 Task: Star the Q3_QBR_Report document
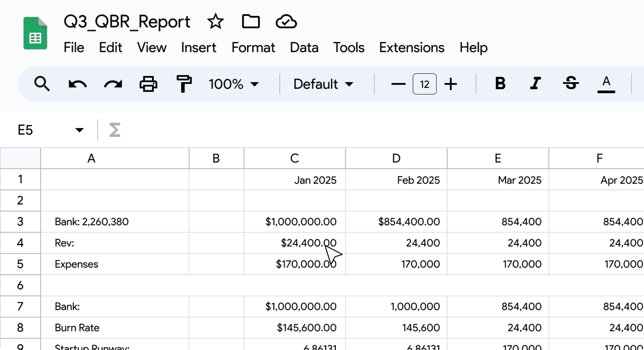point(215,22)
